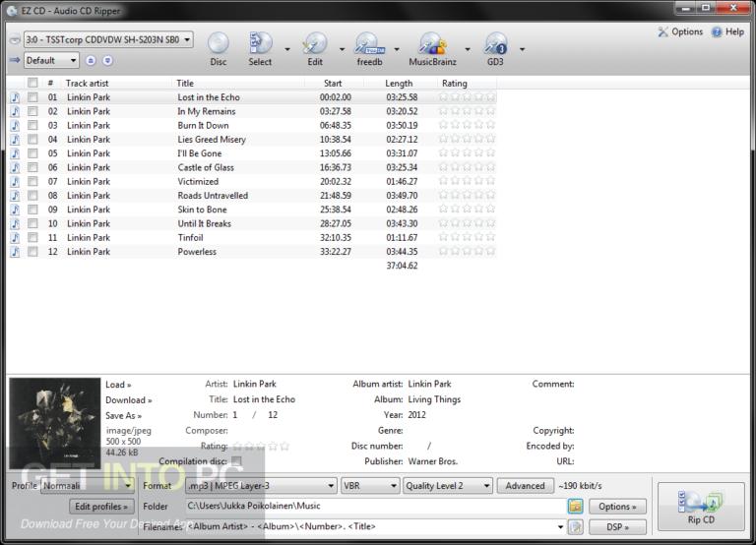Select the checkbox for Lies Greed Misery
Screen dimensions: 756x545
pos(32,140)
